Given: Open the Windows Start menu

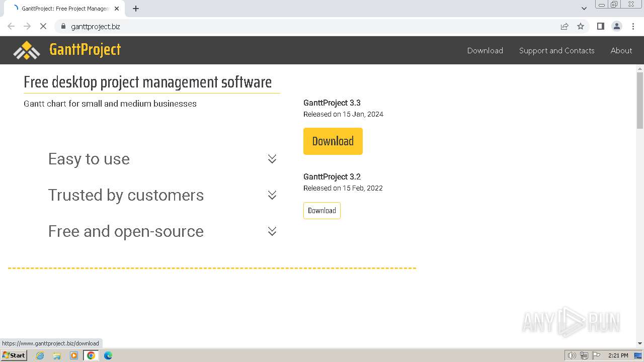Looking at the screenshot, I should (x=14, y=355).
